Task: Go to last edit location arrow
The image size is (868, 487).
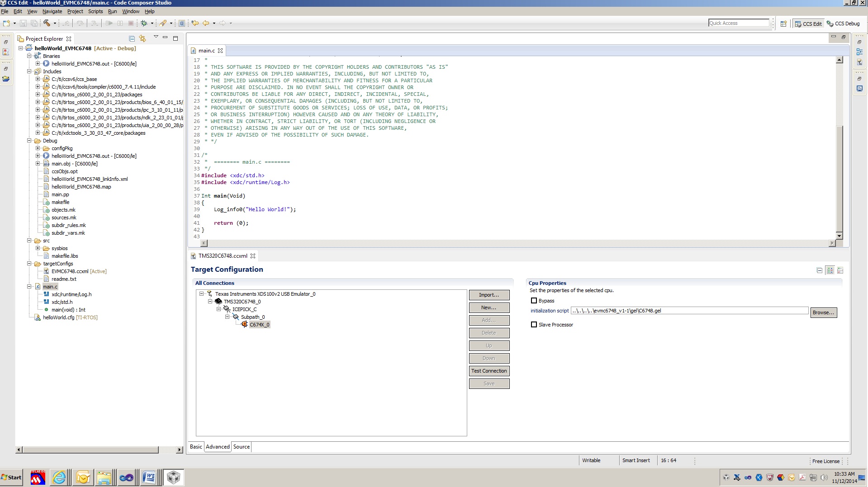Action: pos(195,23)
